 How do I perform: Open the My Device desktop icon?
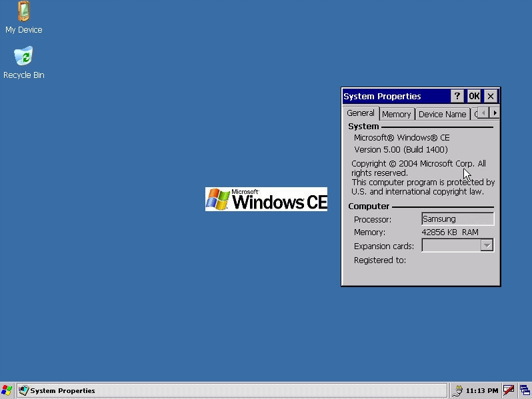(24, 17)
